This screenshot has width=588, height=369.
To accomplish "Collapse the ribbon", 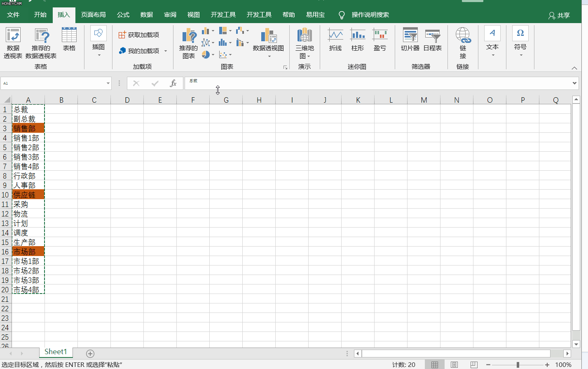I will coord(574,68).
